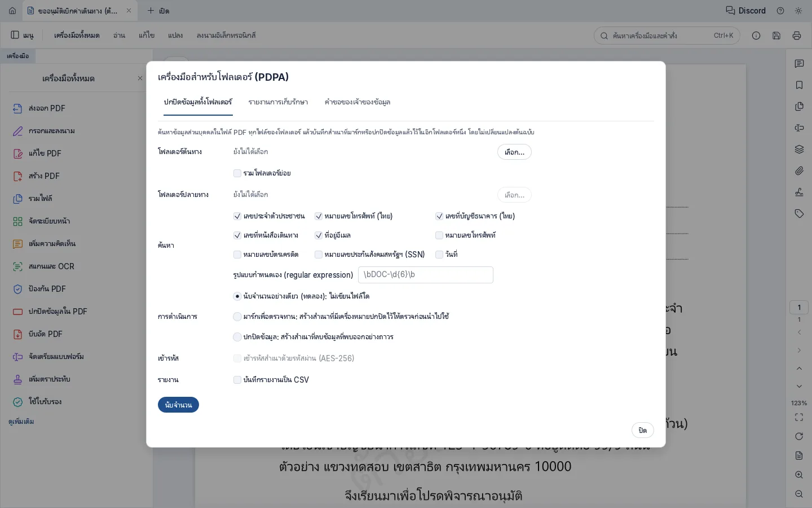Image resolution: width=812 pixels, height=508 pixels.
Task: Click the zoom in magnifier icon
Action: coord(799,475)
